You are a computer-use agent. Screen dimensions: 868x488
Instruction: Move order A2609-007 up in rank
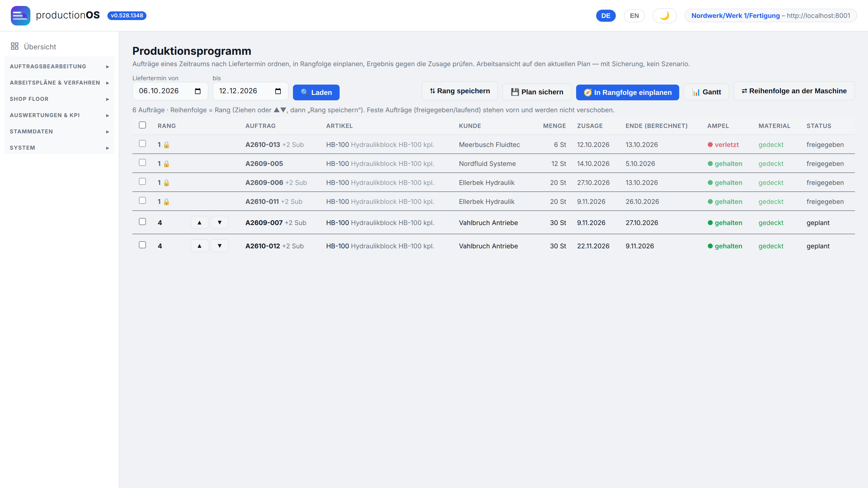(x=199, y=223)
